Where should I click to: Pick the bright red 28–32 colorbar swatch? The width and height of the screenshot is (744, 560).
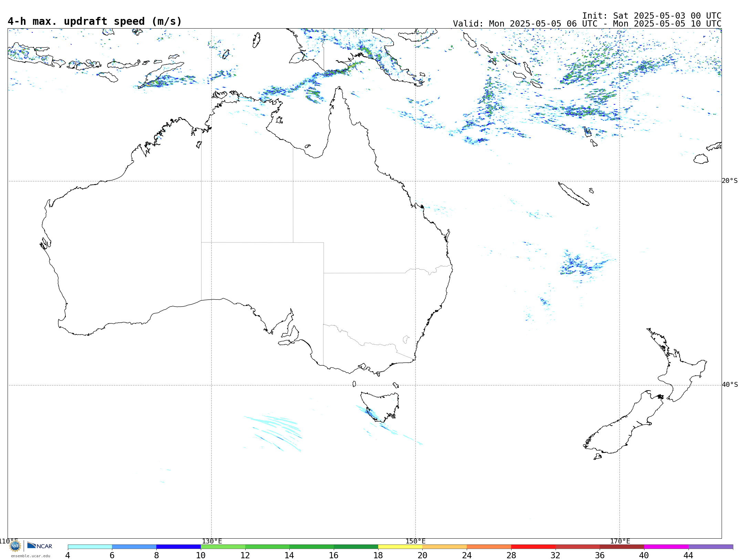click(533, 547)
